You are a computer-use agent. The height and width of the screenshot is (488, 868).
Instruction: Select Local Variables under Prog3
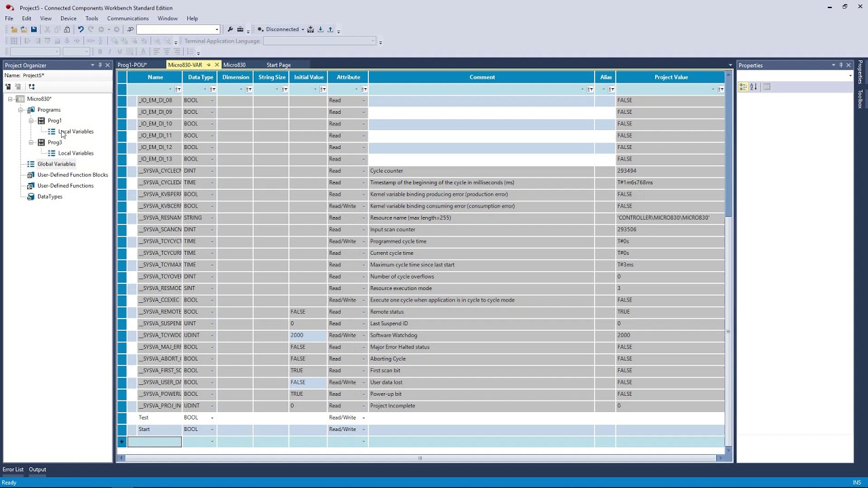[76, 153]
